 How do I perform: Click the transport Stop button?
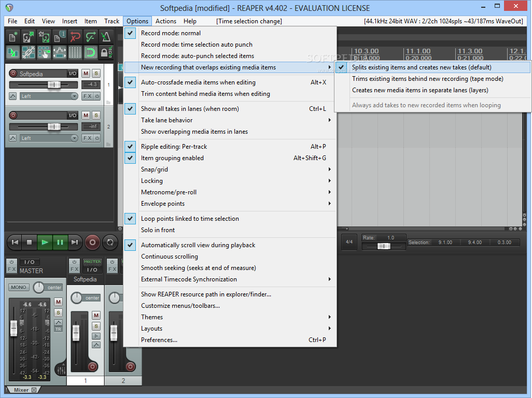coord(29,242)
